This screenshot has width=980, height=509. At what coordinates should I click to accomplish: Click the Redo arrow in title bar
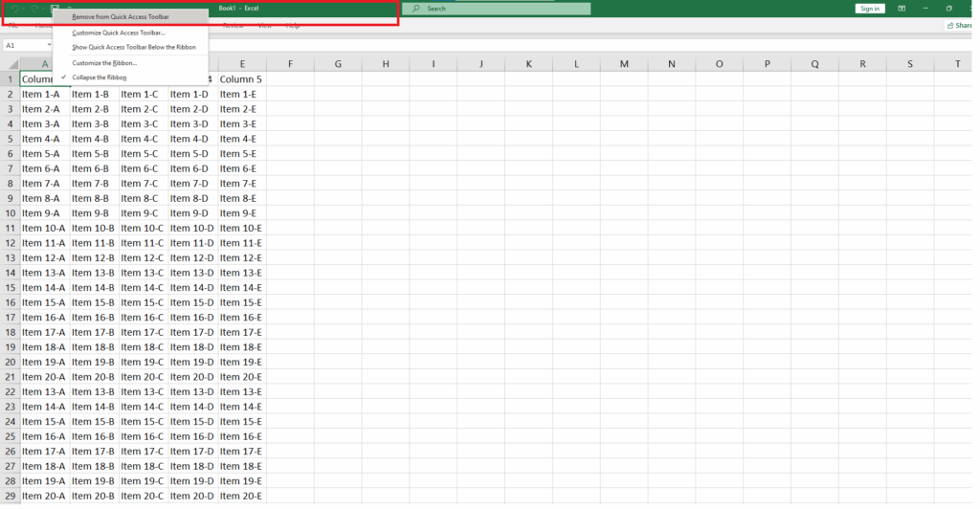pos(34,9)
